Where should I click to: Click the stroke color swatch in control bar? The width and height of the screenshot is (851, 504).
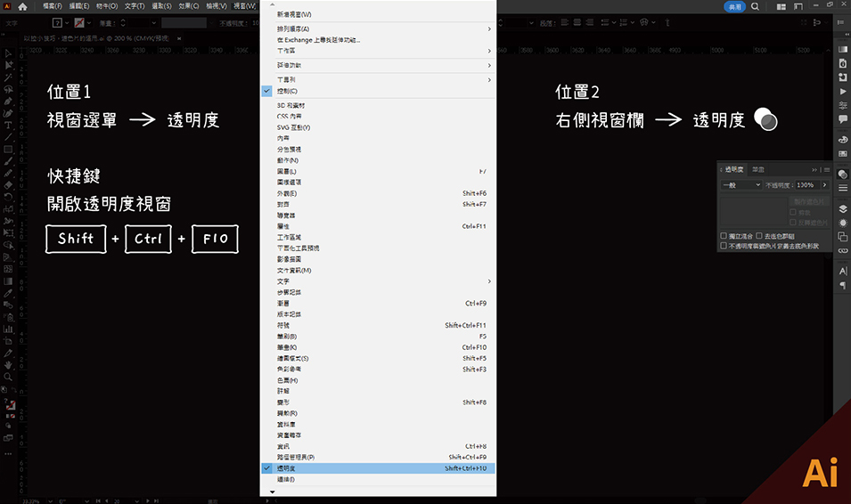pos(80,22)
